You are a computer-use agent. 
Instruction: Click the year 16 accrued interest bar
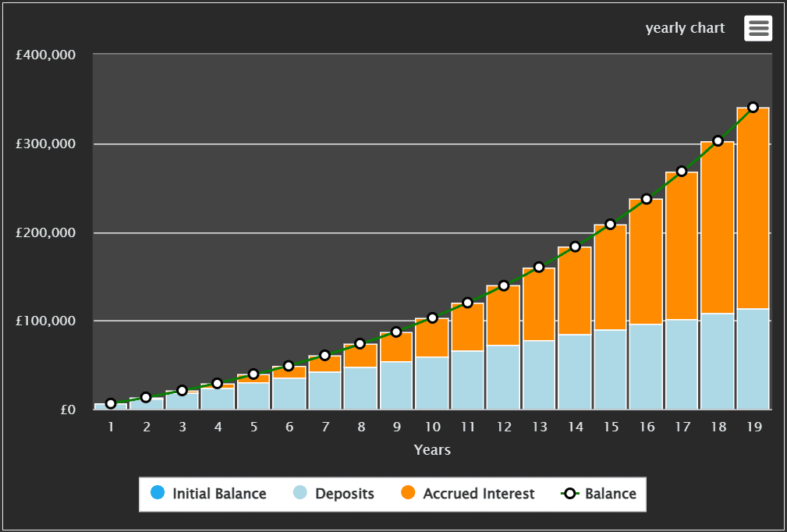coord(646,261)
